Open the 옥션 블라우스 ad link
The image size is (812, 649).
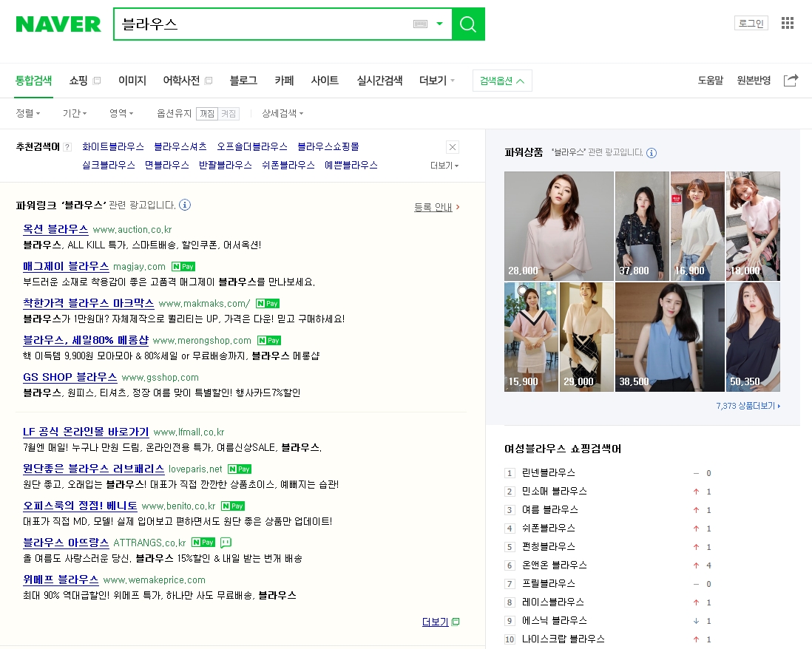tap(55, 229)
